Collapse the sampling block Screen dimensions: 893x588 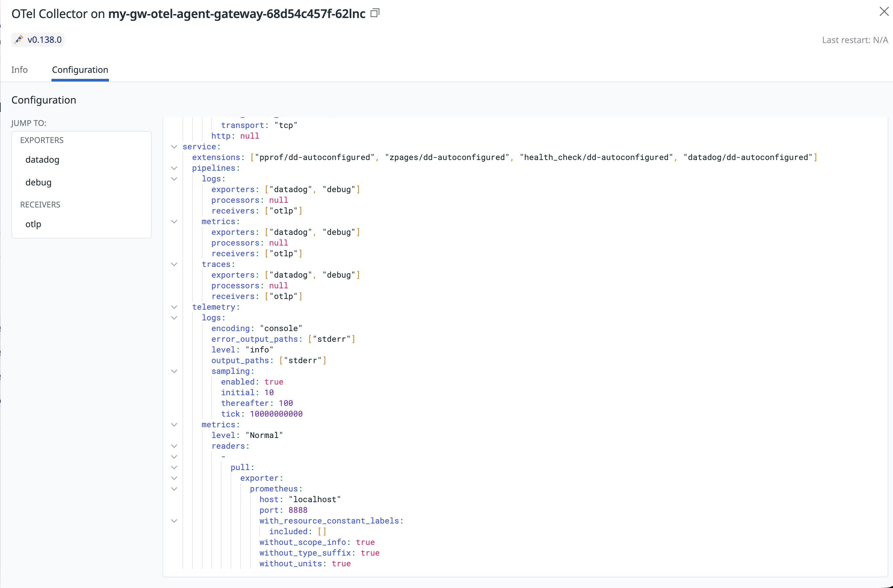174,371
